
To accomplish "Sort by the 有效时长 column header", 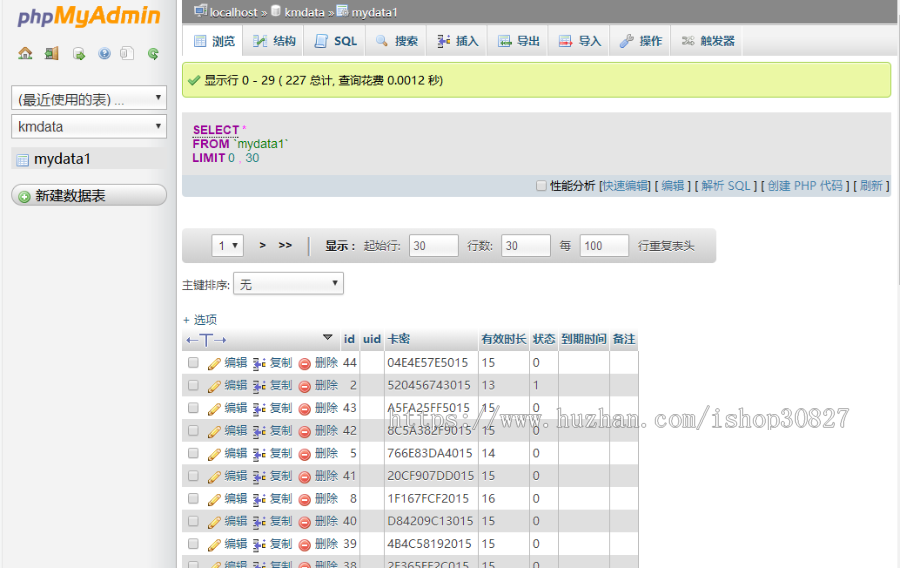I will point(503,339).
